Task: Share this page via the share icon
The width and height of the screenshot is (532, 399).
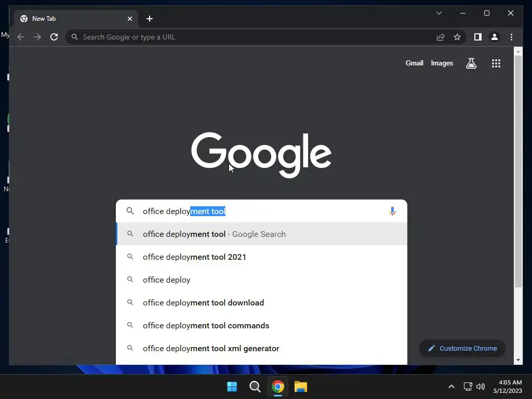Action: tap(441, 37)
